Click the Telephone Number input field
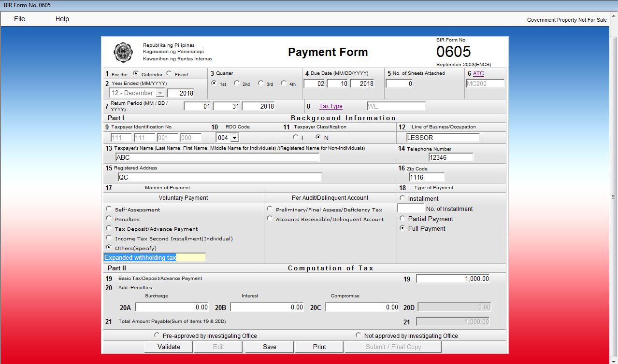Image resolution: width=618 pixels, height=364 pixels. tap(451, 157)
